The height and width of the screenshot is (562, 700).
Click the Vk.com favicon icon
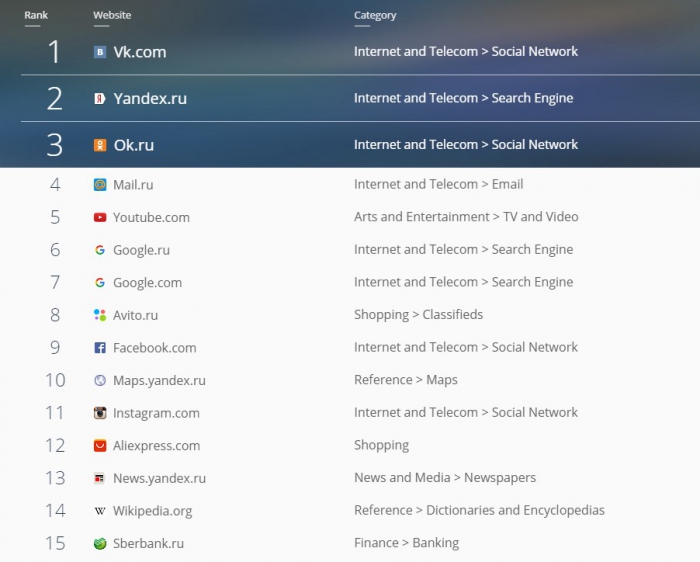[x=100, y=52]
